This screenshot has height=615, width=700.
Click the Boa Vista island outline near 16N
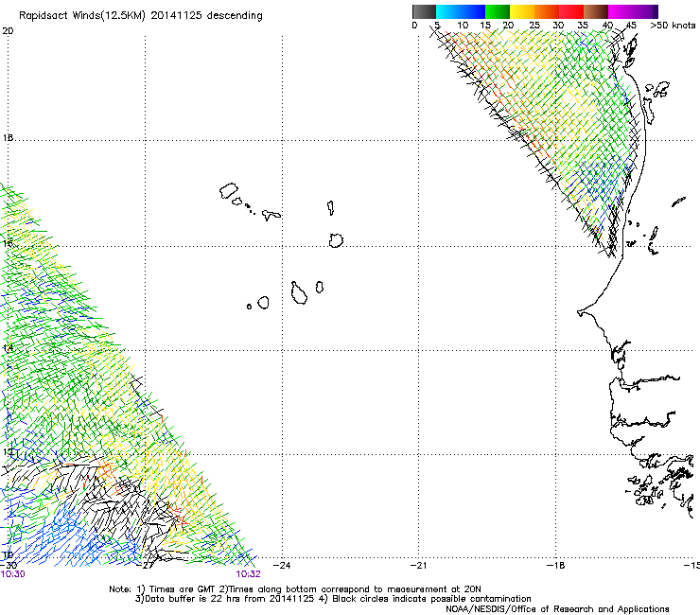click(x=336, y=240)
